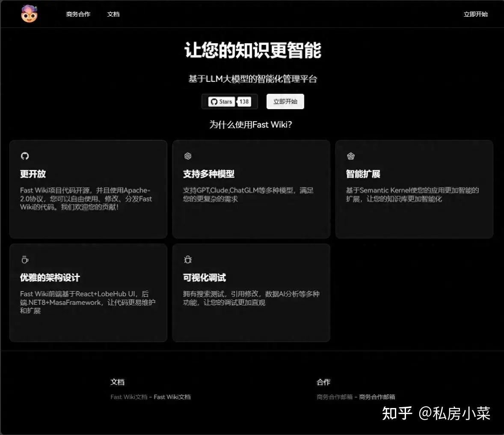The image size is (504, 435).
Task: Click the Fast Wiki mascot logo
Action: tap(29, 14)
